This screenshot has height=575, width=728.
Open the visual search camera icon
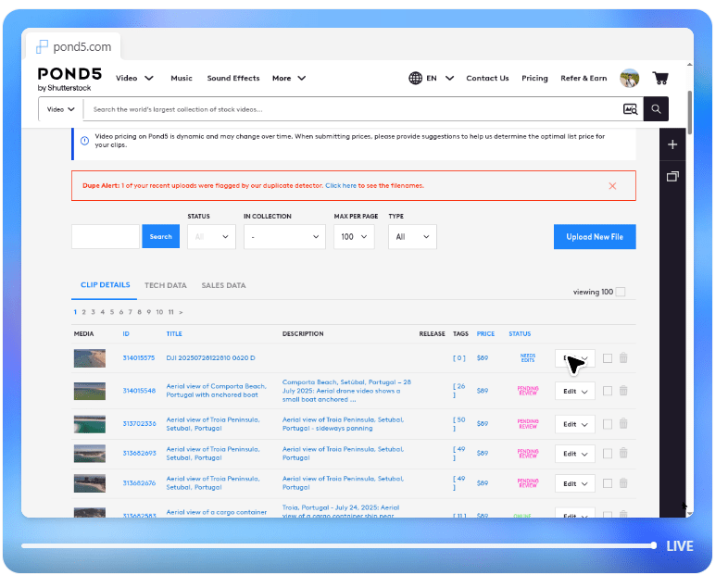coord(631,109)
